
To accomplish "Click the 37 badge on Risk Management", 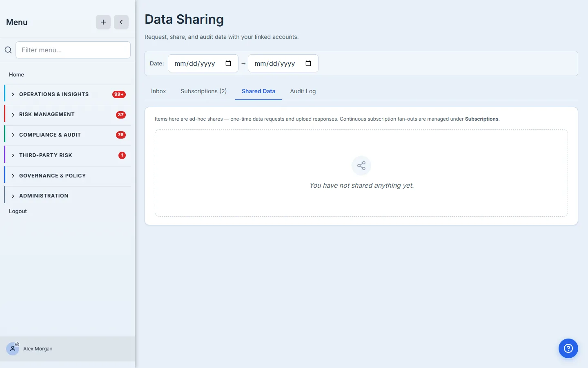I will (121, 115).
